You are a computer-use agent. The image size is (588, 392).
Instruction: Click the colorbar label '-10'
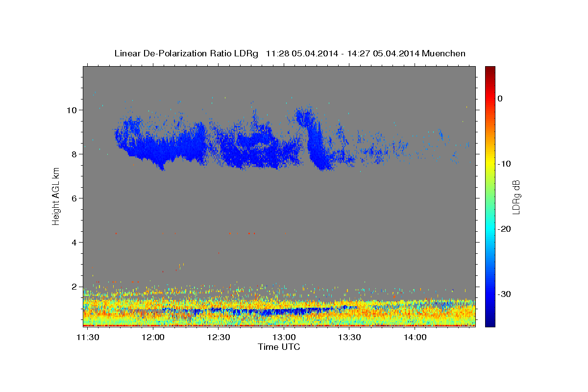pyautogui.click(x=504, y=164)
